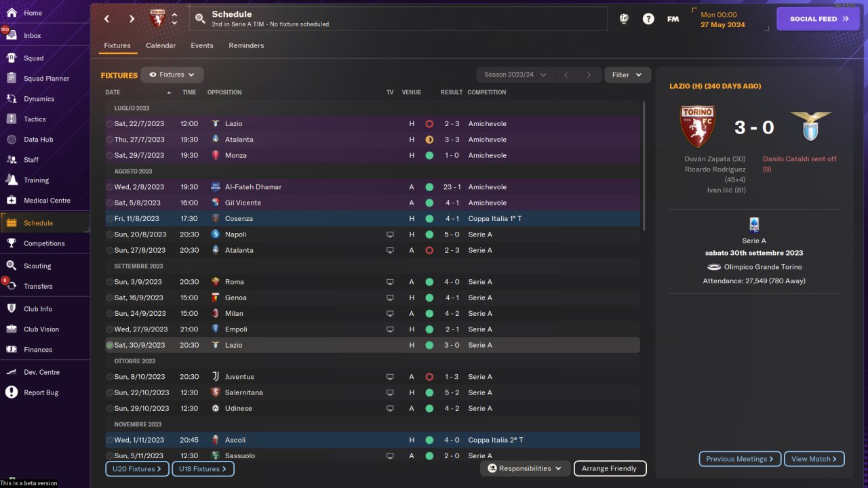This screenshot has width=868, height=488.
Task: Open the Season 2023/24 dropdown
Action: tap(515, 75)
